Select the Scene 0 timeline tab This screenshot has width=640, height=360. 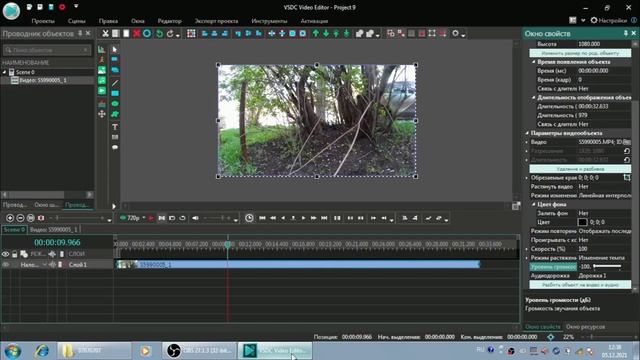tap(14, 230)
